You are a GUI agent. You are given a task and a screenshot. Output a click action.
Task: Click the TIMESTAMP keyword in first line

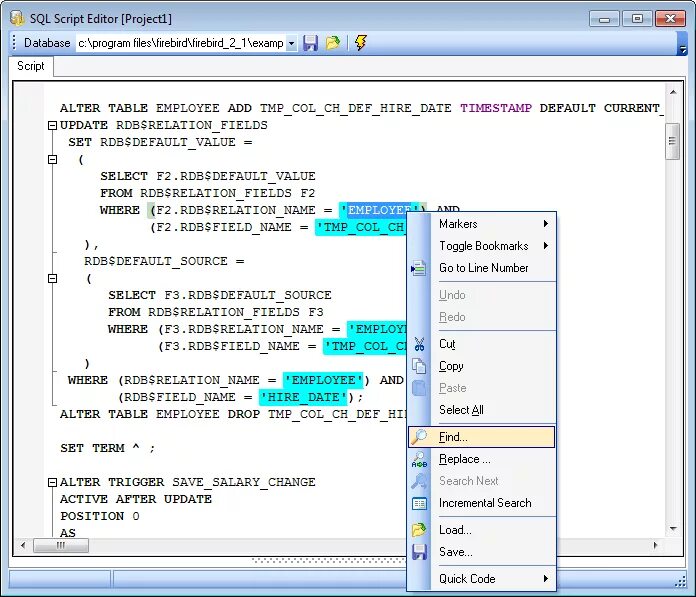coord(496,108)
